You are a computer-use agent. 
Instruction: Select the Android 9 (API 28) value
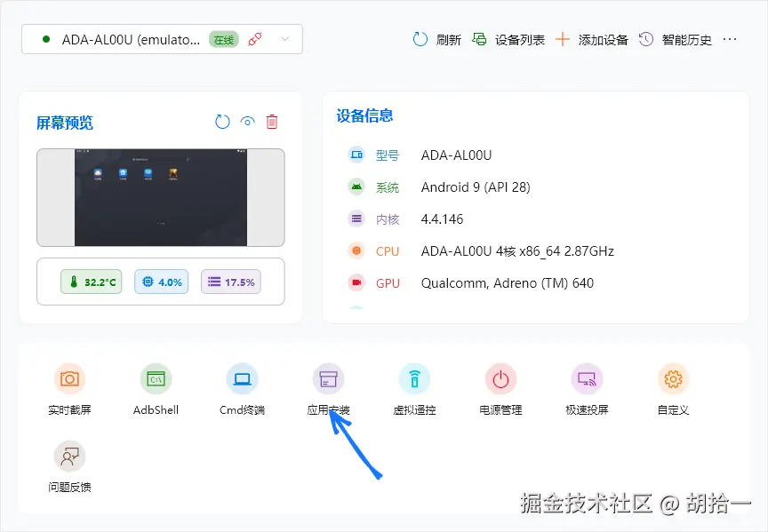(476, 187)
